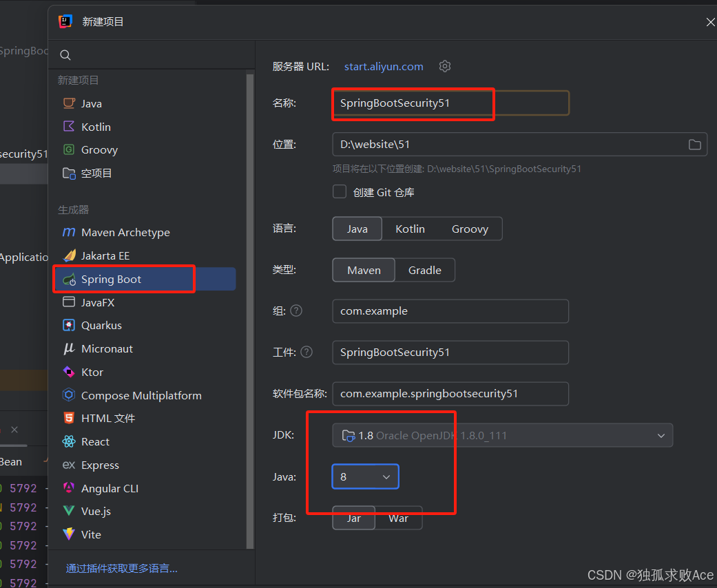Choose the Ktor generator icon
Image resolution: width=717 pixels, height=588 pixels.
(69, 372)
